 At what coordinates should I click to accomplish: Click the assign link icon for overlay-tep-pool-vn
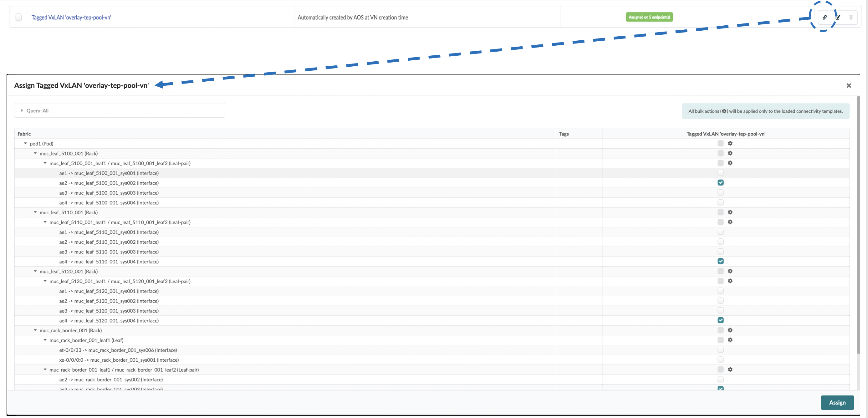point(825,17)
